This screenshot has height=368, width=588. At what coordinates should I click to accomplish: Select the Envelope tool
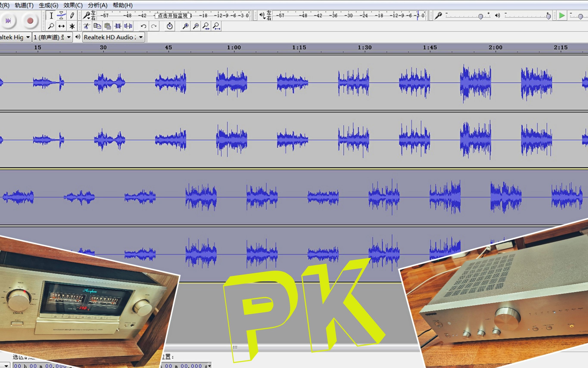61,16
